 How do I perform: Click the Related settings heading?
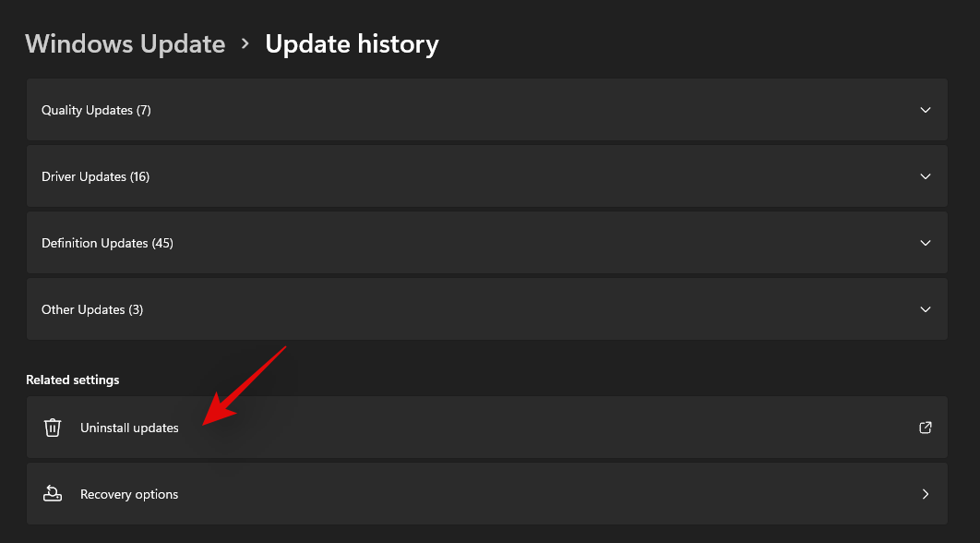pos(73,380)
